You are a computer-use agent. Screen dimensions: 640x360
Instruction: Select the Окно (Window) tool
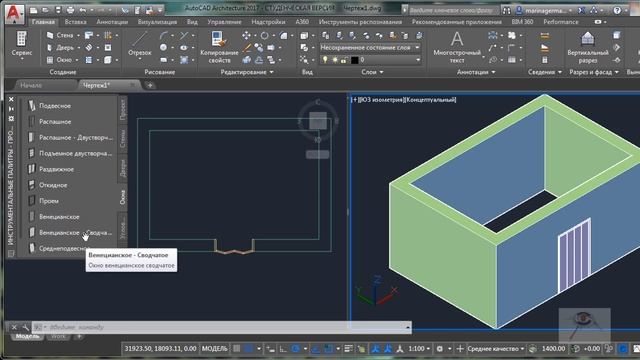pyautogui.click(x=60, y=60)
